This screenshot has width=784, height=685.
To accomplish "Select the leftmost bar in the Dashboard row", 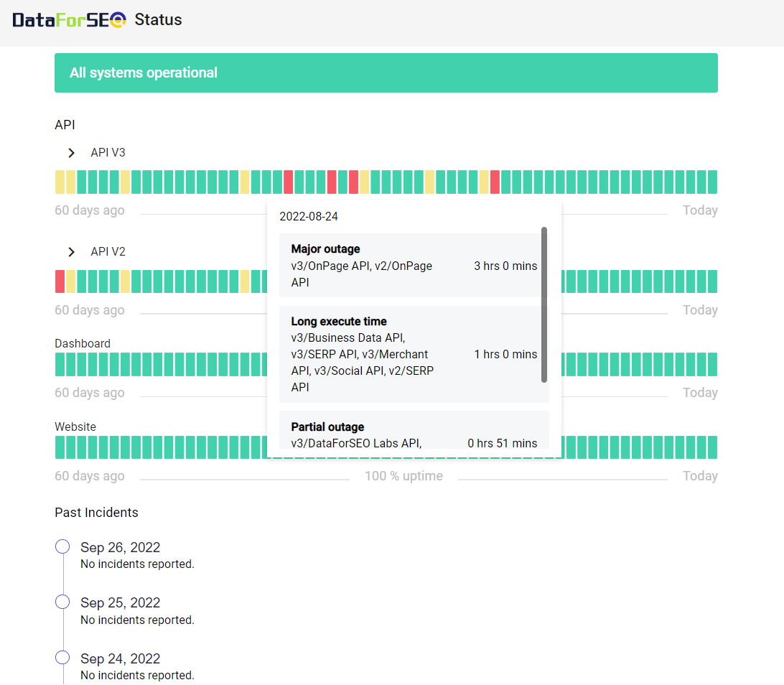I will [x=60, y=365].
